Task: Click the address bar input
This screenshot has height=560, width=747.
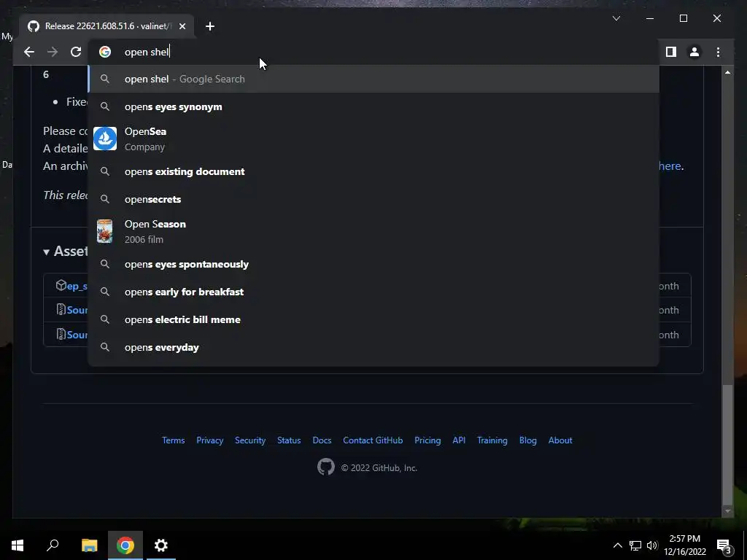Action: coord(374,52)
